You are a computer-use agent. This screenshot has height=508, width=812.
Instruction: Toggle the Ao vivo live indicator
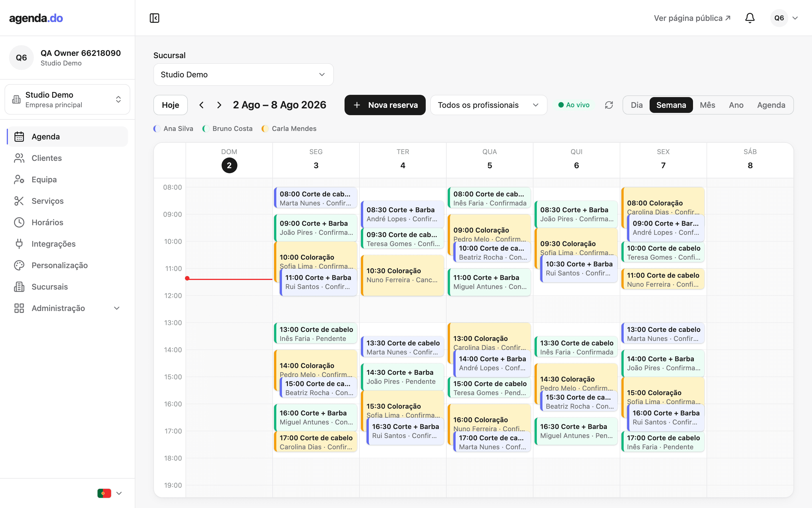point(574,105)
